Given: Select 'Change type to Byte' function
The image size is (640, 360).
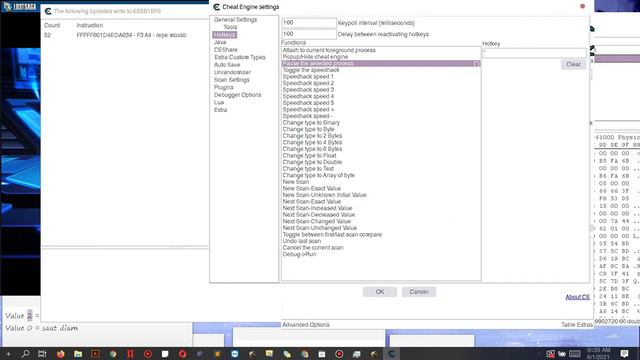Looking at the screenshot, I should pyautogui.click(x=381, y=129).
